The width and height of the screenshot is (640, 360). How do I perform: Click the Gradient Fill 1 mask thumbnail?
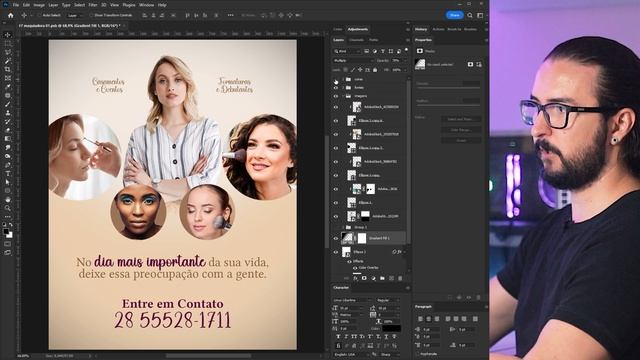point(362,238)
